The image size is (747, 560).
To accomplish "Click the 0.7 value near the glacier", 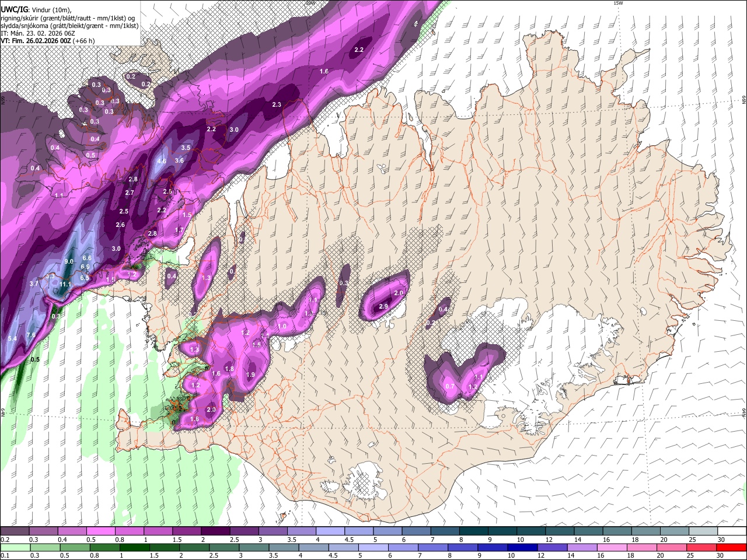I will click(x=450, y=386).
